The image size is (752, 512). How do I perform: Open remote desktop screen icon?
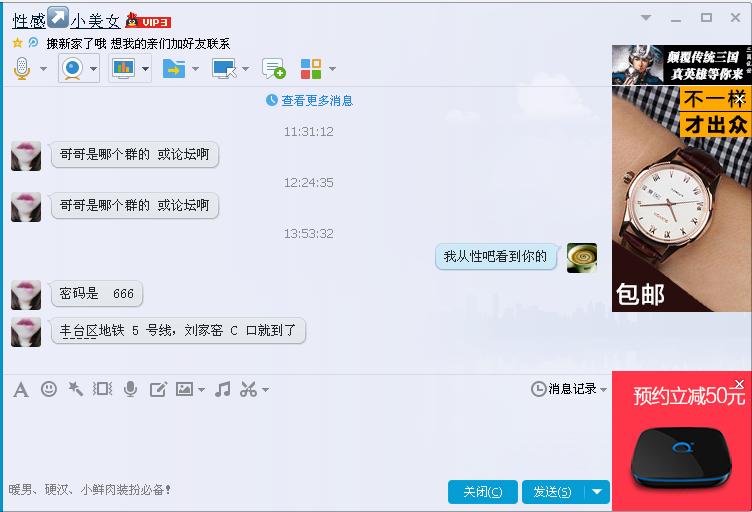(224, 69)
